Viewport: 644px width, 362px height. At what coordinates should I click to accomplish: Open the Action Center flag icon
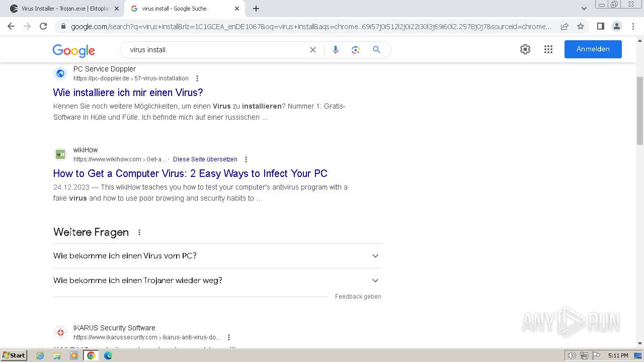tap(596, 355)
